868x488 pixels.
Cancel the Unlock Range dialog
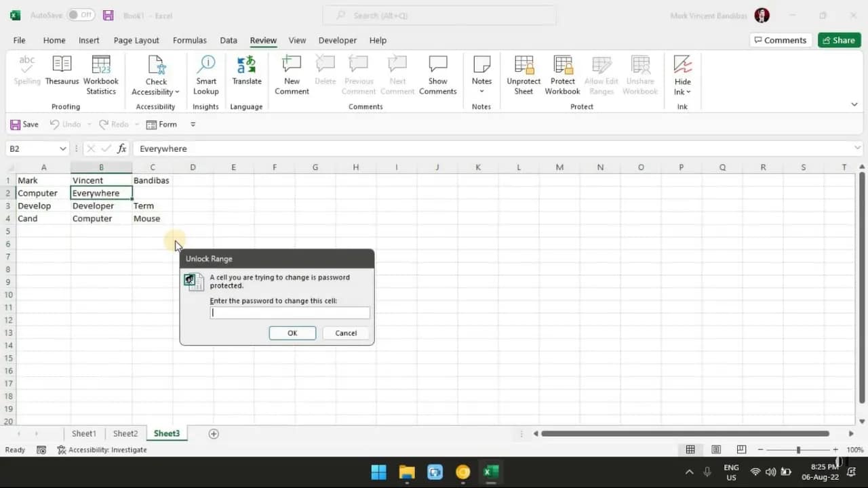point(345,333)
